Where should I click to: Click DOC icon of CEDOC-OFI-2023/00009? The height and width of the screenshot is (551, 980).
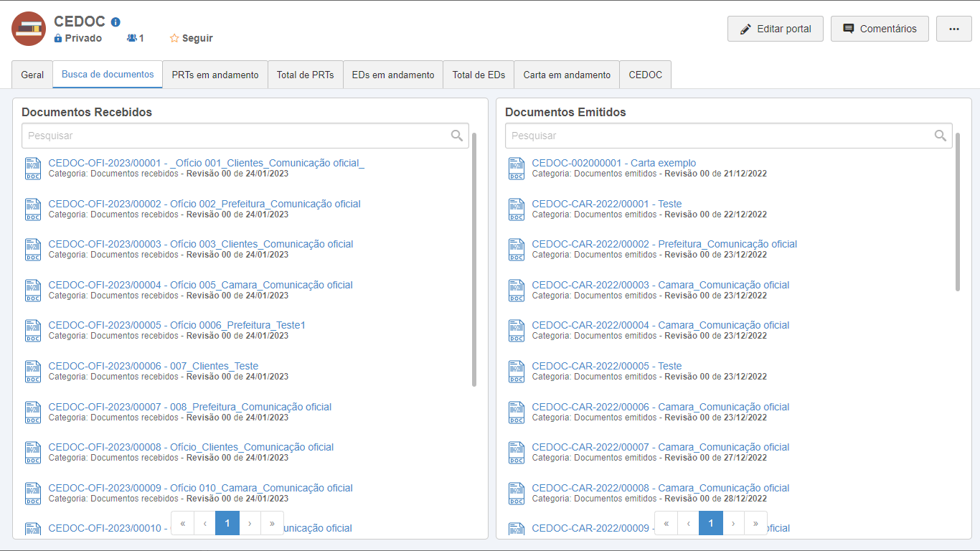tap(33, 494)
